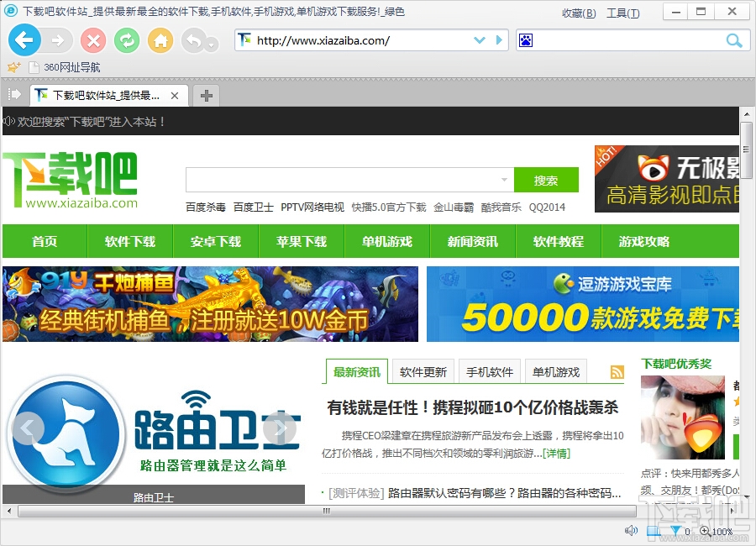The height and width of the screenshot is (546, 756).
Task: Click the green refresh button
Action: [127, 40]
